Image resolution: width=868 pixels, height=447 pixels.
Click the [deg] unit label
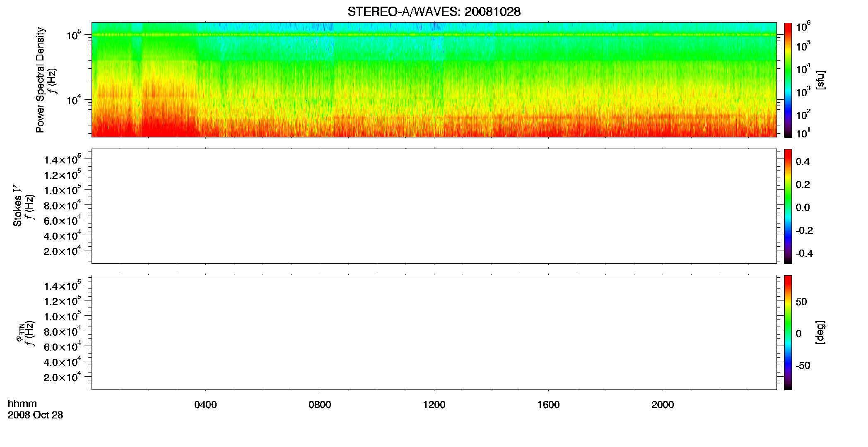click(x=820, y=332)
